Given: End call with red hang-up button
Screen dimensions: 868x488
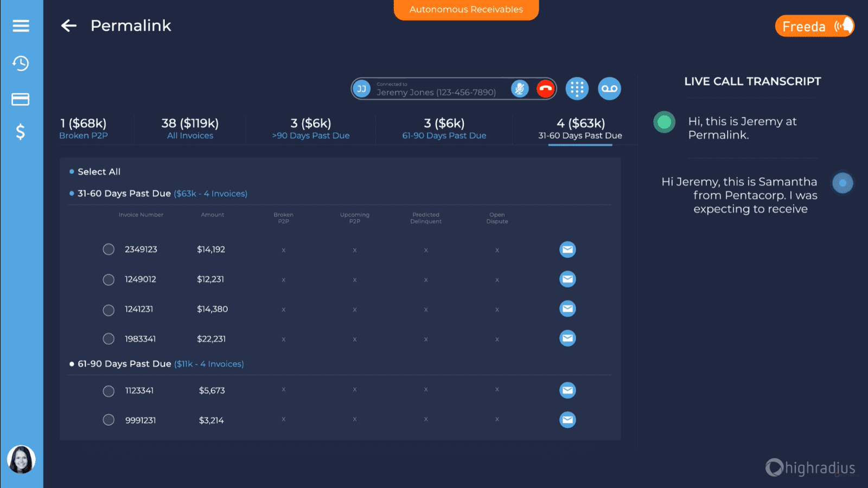Looking at the screenshot, I should coord(545,88).
